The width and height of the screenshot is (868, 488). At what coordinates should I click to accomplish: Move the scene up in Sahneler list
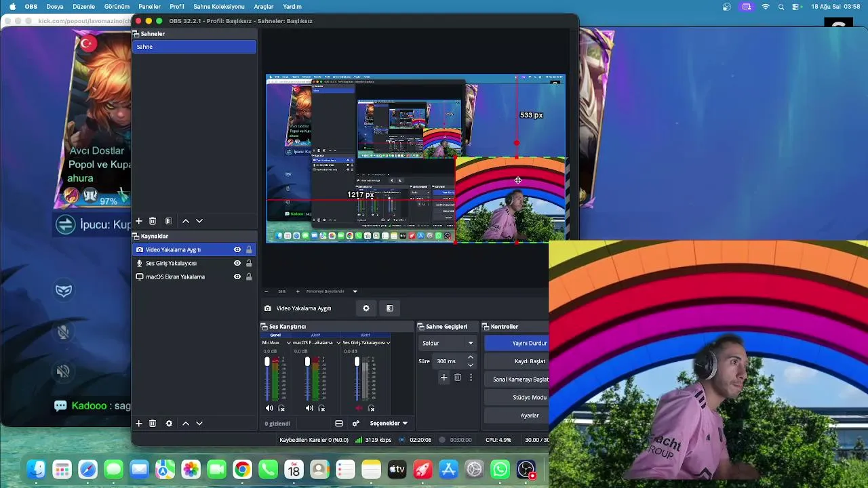[x=186, y=221]
